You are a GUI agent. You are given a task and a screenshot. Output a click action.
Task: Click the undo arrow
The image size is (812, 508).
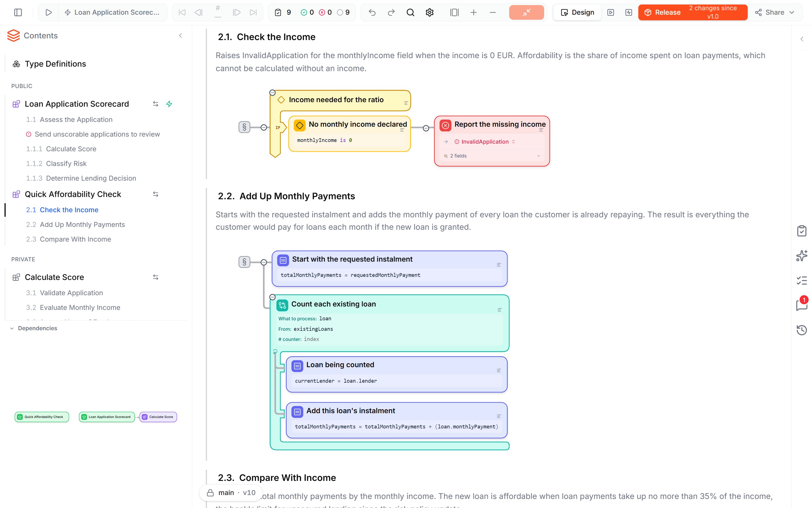click(372, 12)
